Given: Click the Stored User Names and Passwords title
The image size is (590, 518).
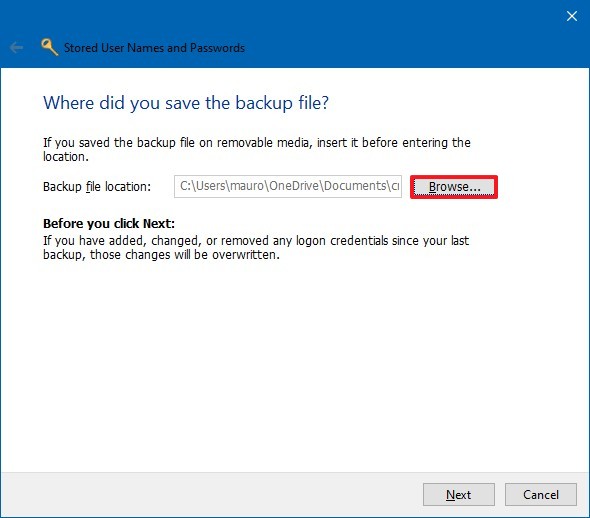Looking at the screenshot, I should pyautogui.click(x=154, y=48).
